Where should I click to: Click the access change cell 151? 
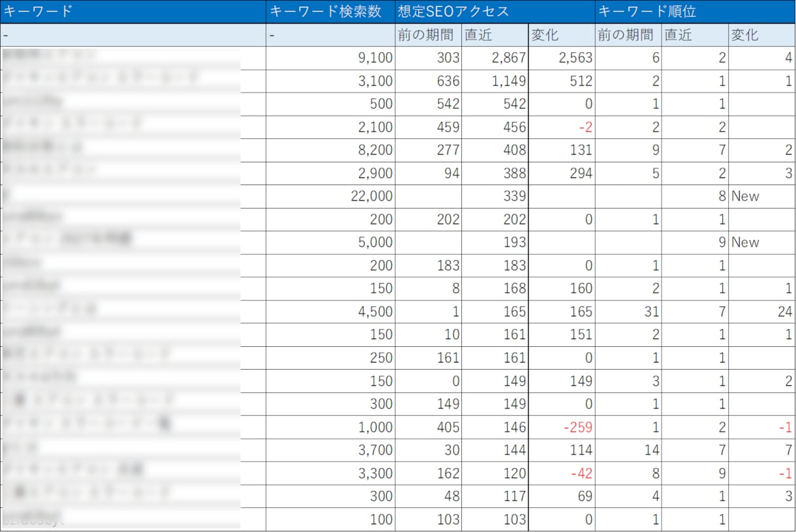pos(562,334)
